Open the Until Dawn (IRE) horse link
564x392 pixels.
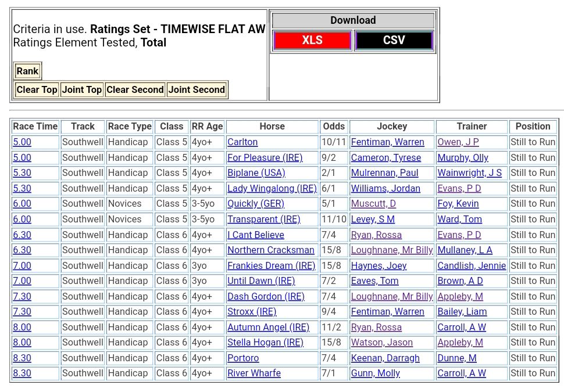point(261,281)
